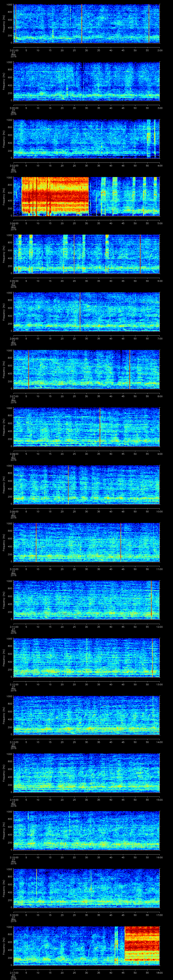Open the 2:02:00 spectrogram panel
This screenshot has width=173, height=980.
click(87, 81)
